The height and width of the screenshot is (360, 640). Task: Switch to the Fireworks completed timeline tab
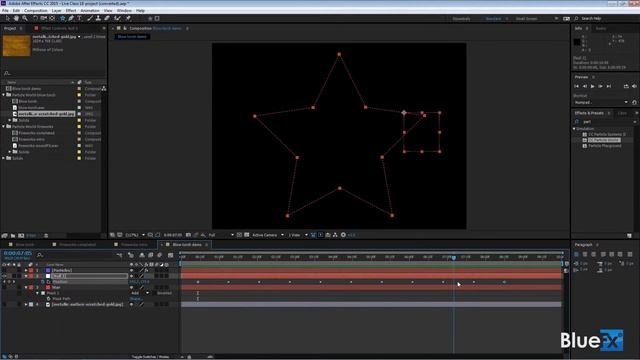point(78,245)
